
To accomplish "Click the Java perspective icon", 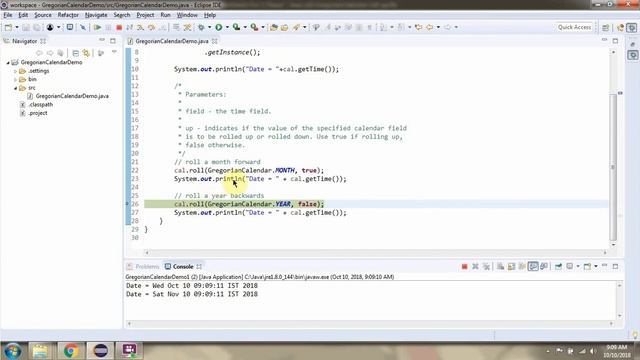I will [x=620, y=27].
